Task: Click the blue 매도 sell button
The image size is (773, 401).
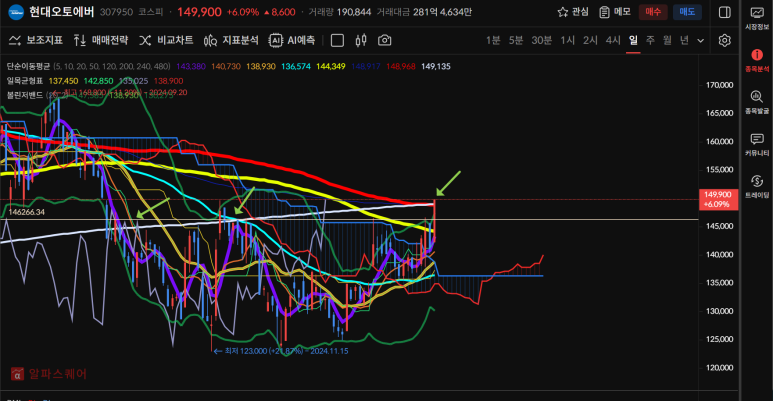Action: [687, 12]
